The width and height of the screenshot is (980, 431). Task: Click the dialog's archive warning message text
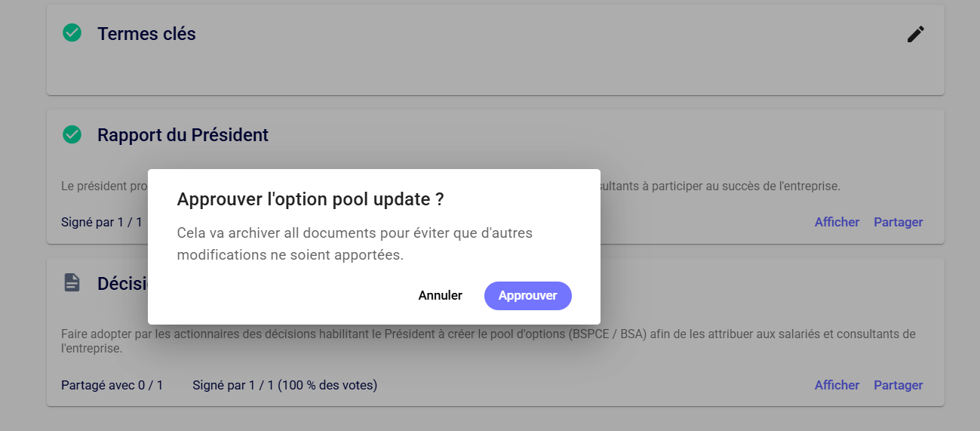coord(355,244)
